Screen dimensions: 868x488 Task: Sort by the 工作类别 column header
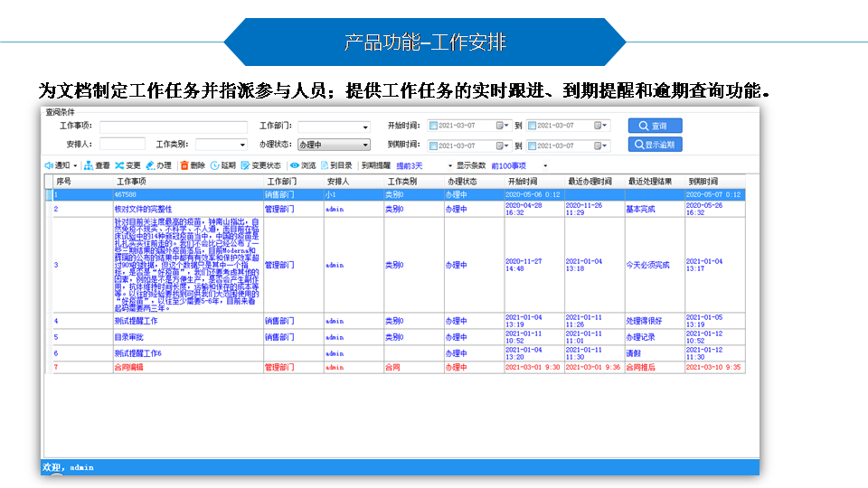pyautogui.click(x=414, y=182)
